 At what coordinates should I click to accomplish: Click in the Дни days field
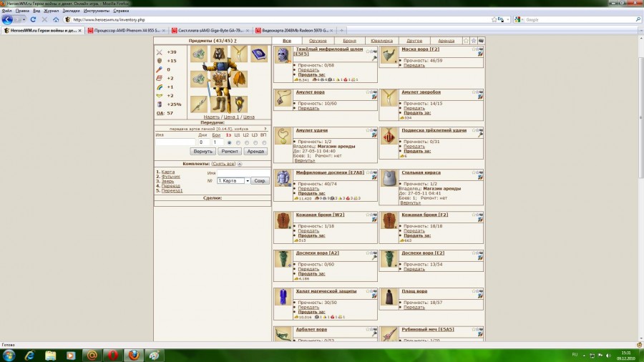(203, 142)
